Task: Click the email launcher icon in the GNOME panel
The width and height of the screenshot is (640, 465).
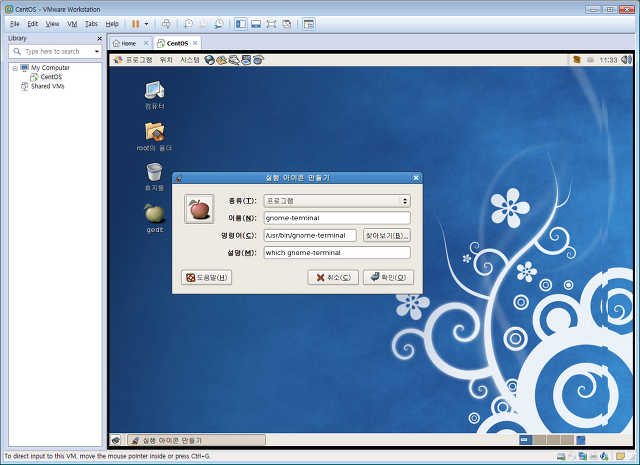Action: pyautogui.click(x=222, y=60)
